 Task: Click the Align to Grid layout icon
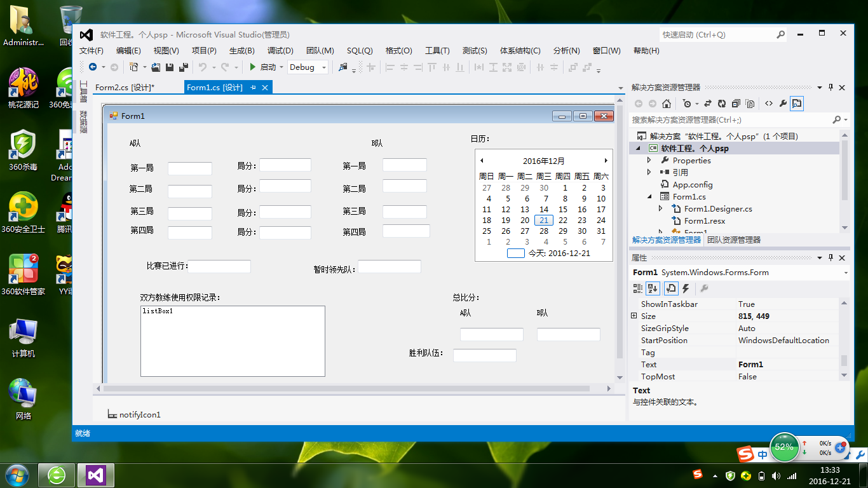click(x=371, y=67)
